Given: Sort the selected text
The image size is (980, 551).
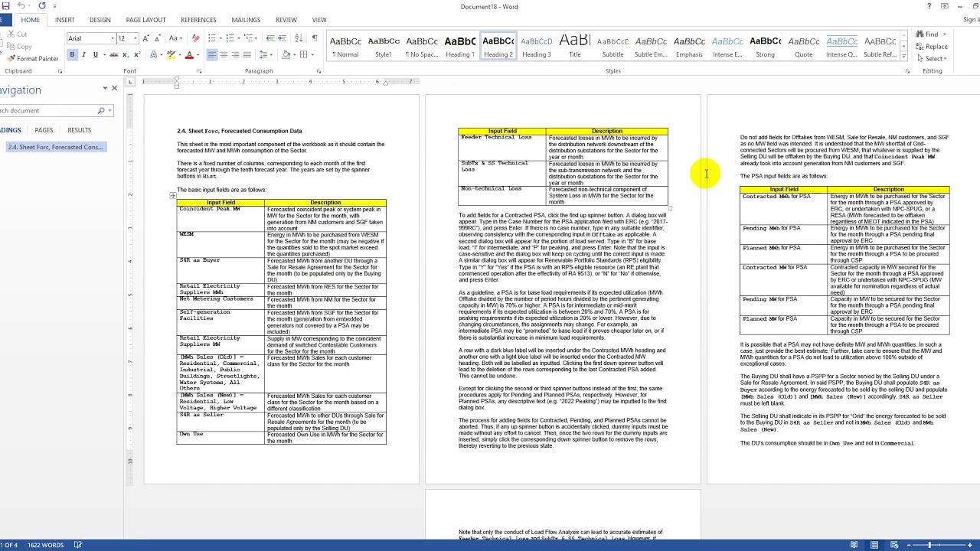Looking at the screenshot, I should [299, 38].
